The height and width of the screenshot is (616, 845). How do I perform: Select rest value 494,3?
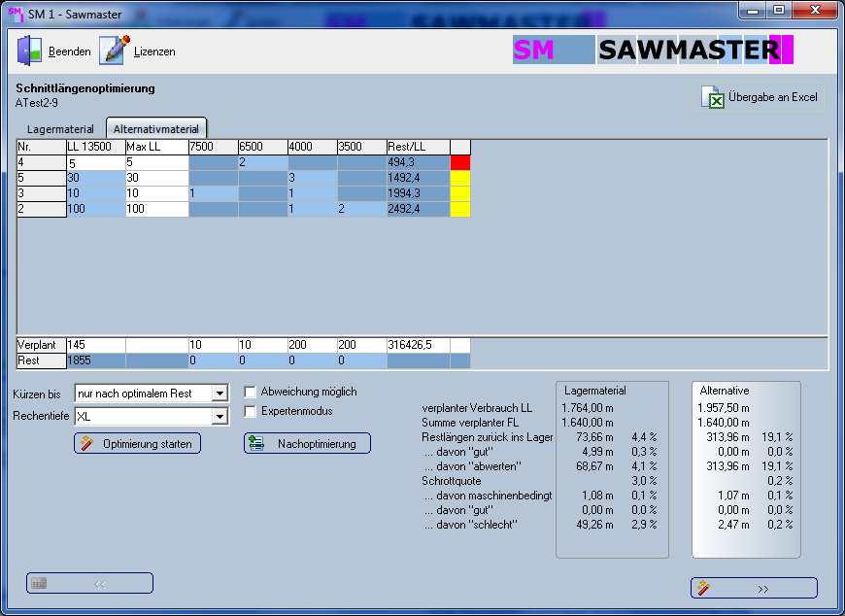419,163
